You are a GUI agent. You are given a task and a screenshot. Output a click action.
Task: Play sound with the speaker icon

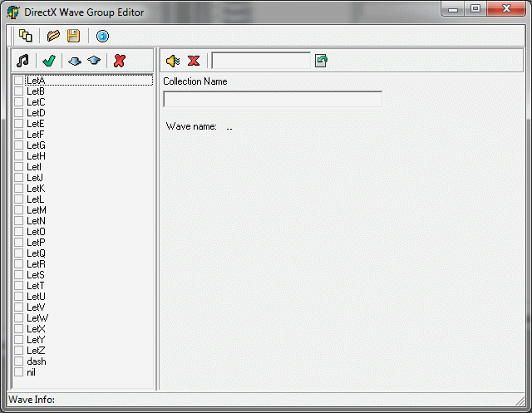173,61
